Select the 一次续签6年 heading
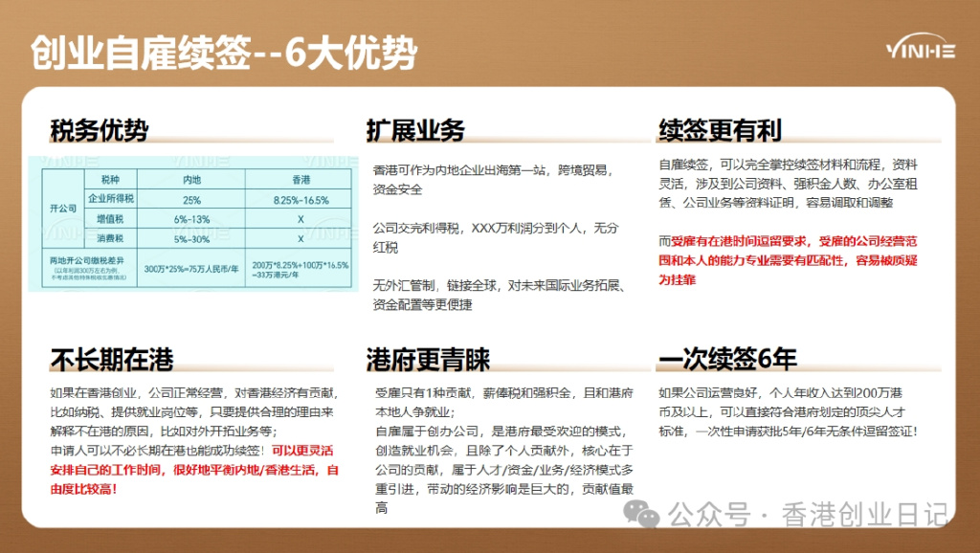This screenshot has width=980, height=553. (x=727, y=359)
